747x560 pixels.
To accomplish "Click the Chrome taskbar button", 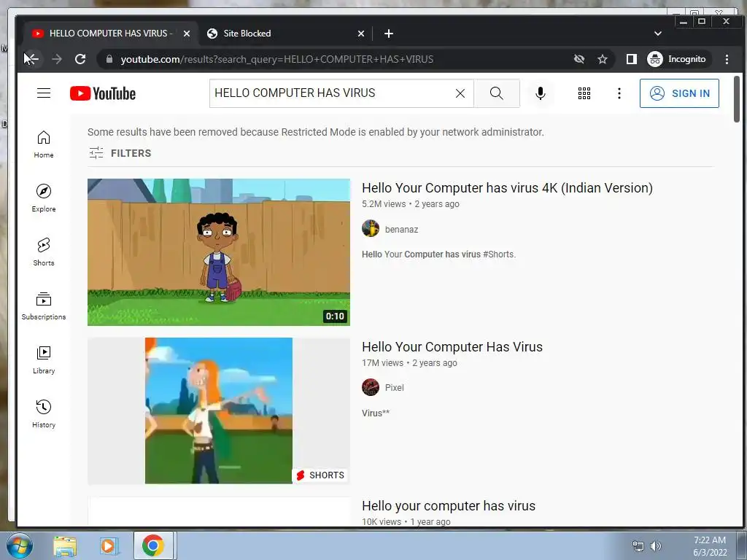I will tap(153, 545).
